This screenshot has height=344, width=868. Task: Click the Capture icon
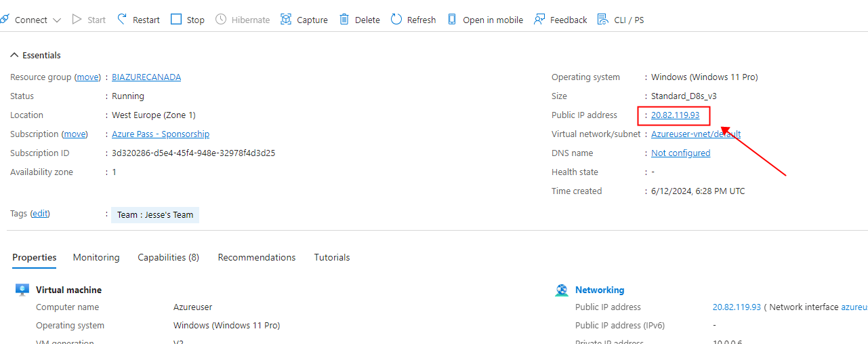(286, 19)
